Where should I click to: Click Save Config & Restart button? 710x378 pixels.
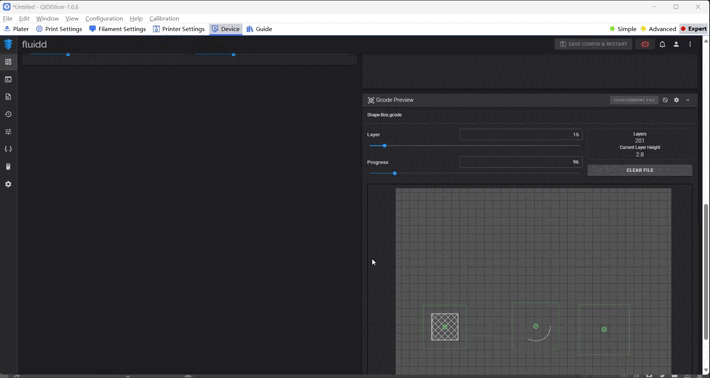593,44
